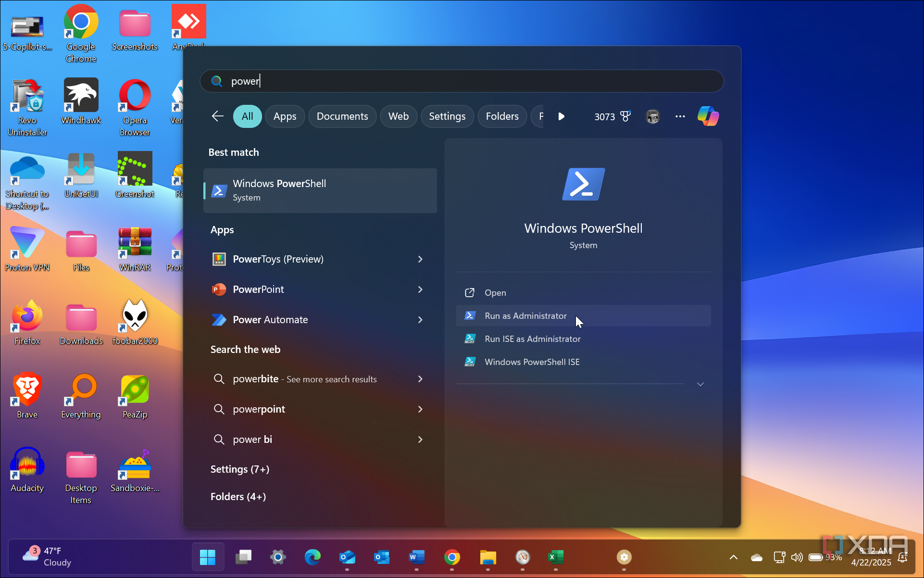Click the search box containing 'power'

462,81
